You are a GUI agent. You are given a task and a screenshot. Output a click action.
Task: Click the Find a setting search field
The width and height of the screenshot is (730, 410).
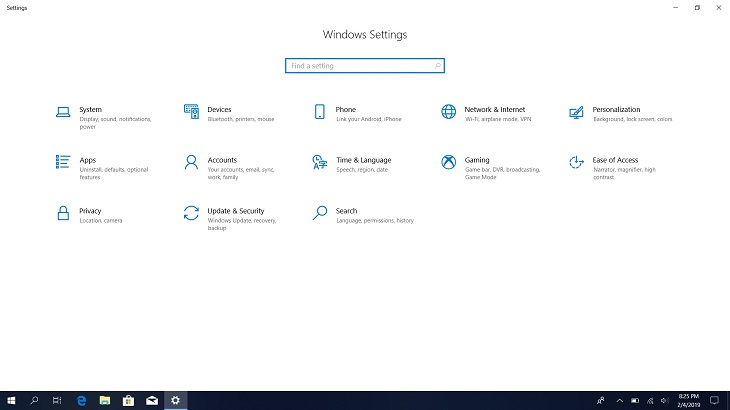pyautogui.click(x=365, y=66)
